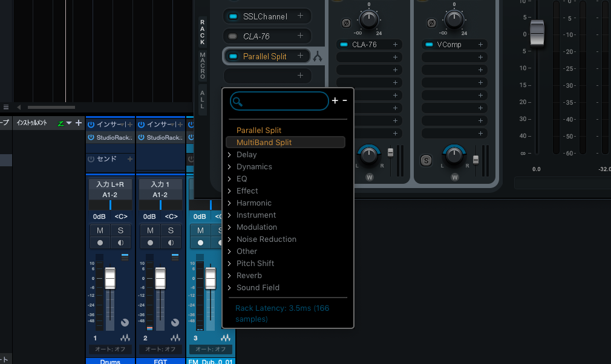Add an instrument with the plus beside インストゥルメント
The width and height of the screenshot is (611, 364).
coord(78,123)
